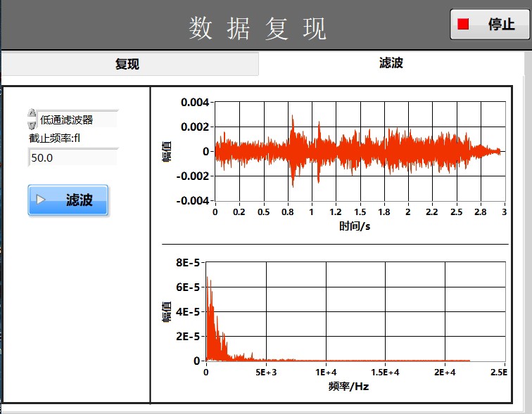Decrement filter type with down arrow
532x414 pixels.
(32, 124)
